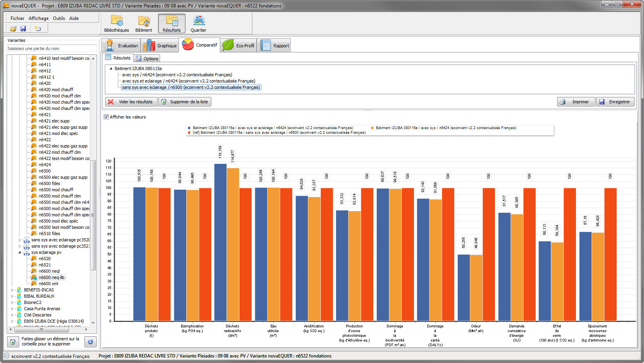Screen dimensions: 644x363
Task: Toggle the Afficher les valeurs checkbox
Action: (106, 117)
